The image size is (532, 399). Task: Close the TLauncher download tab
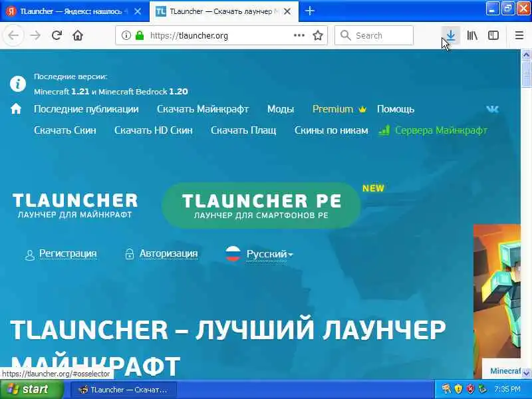[x=287, y=11]
